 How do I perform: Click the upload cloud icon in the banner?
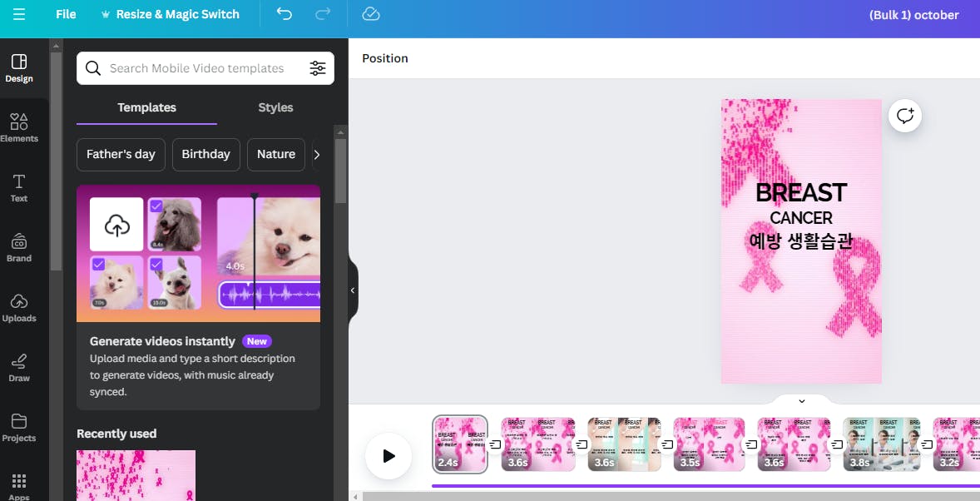(116, 225)
